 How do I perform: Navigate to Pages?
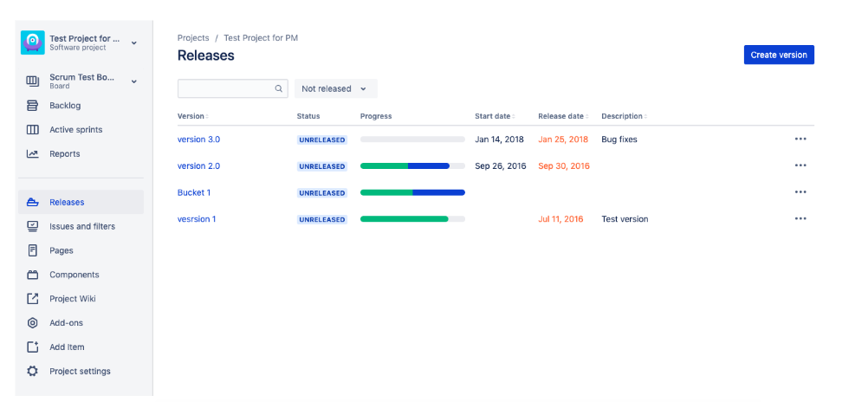[81, 250]
